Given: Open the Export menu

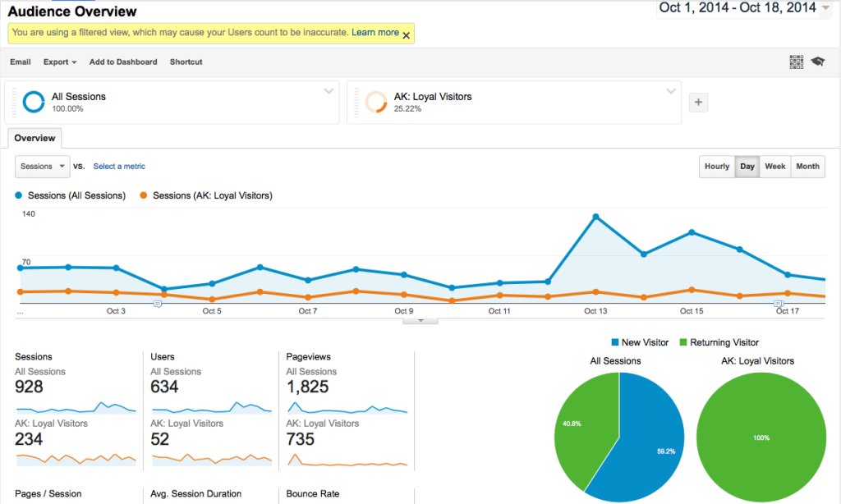Looking at the screenshot, I should [x=59, y=62].
